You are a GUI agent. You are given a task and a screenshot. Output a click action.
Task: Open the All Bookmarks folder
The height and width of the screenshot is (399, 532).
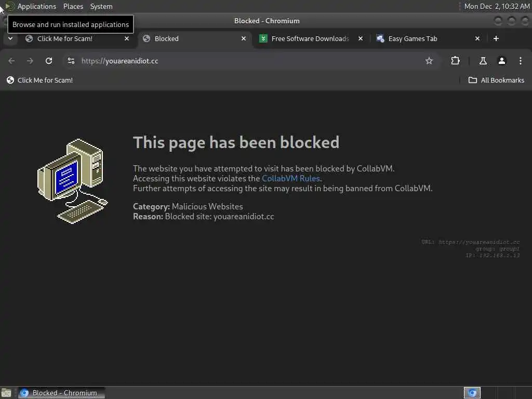point(496,80)
